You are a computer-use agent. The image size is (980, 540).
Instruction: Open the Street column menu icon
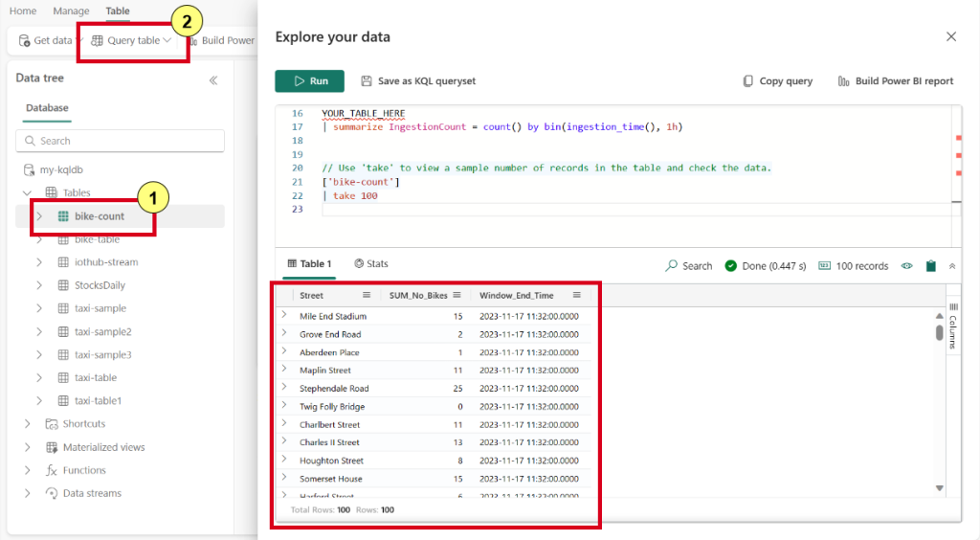[367, 296]
